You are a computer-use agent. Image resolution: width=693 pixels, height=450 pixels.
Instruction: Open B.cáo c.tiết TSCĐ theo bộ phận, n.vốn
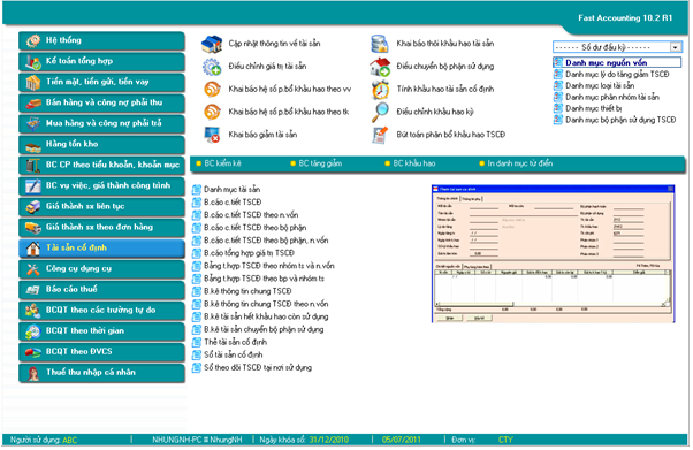coord(266,241)
